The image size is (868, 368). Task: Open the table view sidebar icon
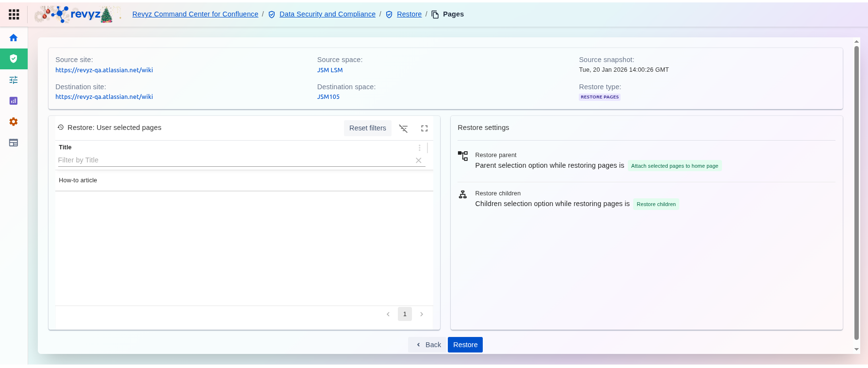pyautogui.click(x=14, y=143)
